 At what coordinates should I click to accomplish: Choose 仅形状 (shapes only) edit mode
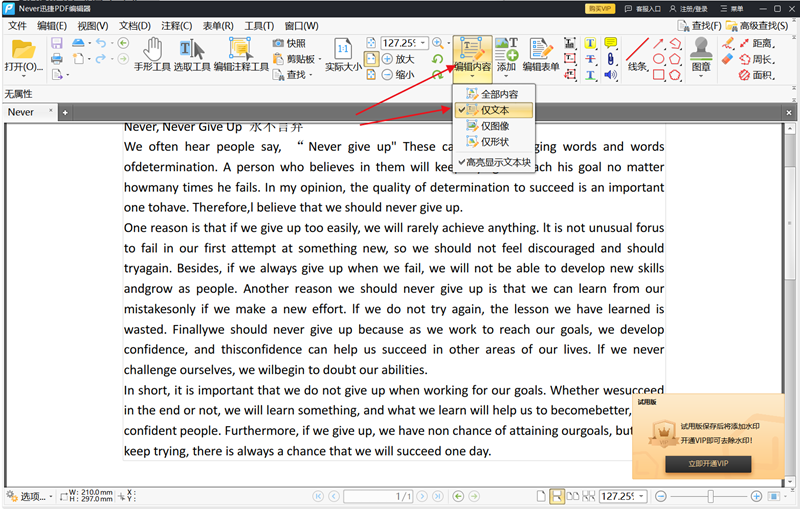(494, 141)
